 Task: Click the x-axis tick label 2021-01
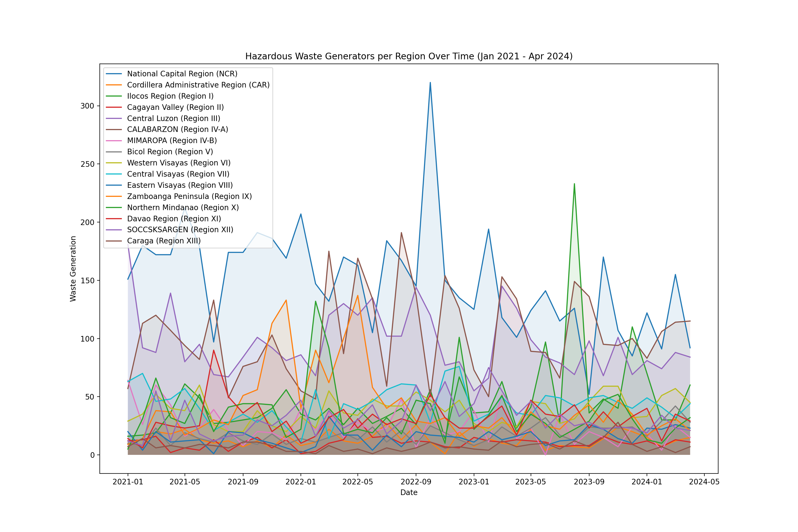128,482
